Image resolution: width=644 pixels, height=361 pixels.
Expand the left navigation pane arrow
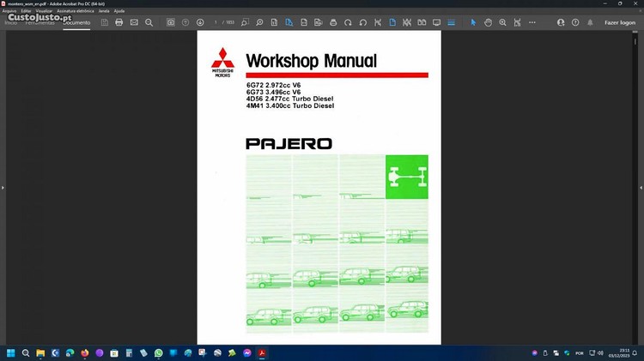pos(3,187)
